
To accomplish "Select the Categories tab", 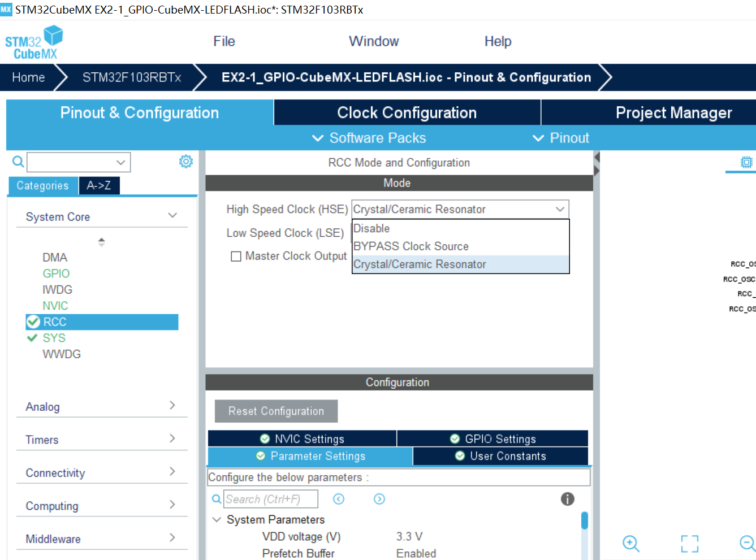I will click(42, 185).
